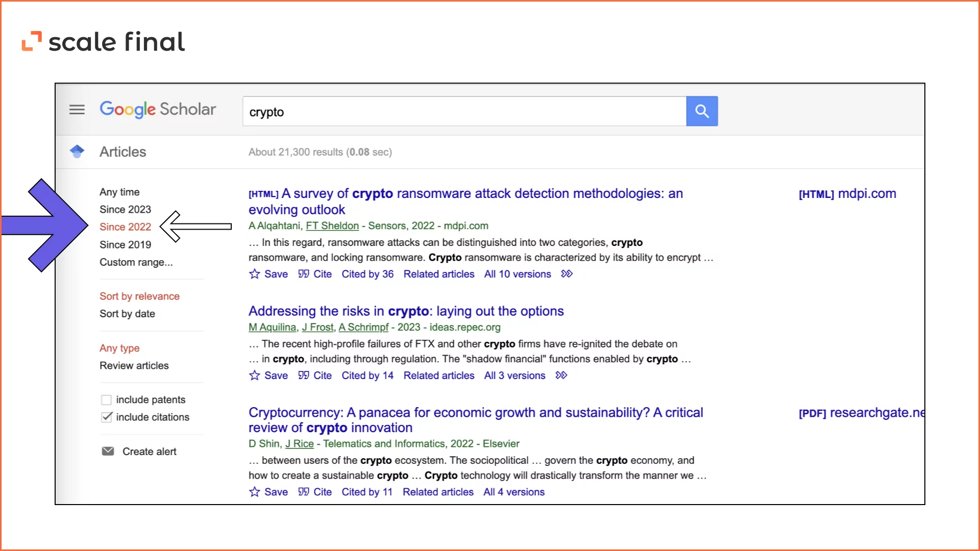Open Cryptocurrency panacea article title
This screenshot has width=980, height=551.
pyautogui.click(x=476, y=420)
